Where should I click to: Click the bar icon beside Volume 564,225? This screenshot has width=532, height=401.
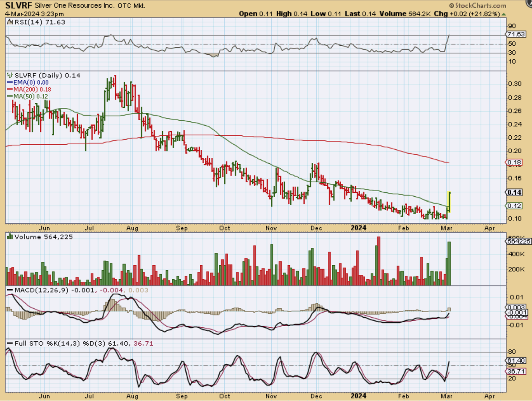(x=10, y=237)
